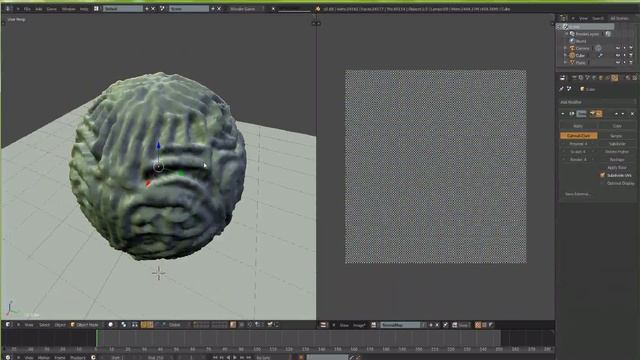Click the pivot point icon in 3D header
The image size is (640, 360).
click(x=124, y=325)
